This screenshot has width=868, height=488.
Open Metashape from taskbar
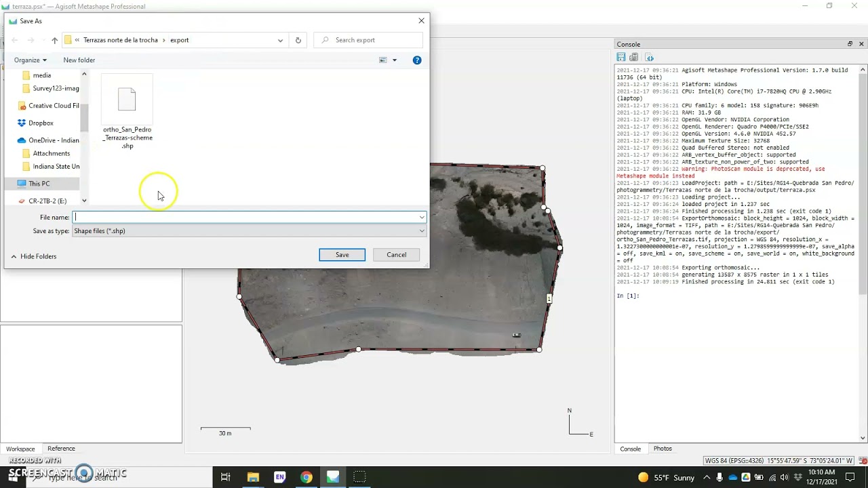[333, 477]
